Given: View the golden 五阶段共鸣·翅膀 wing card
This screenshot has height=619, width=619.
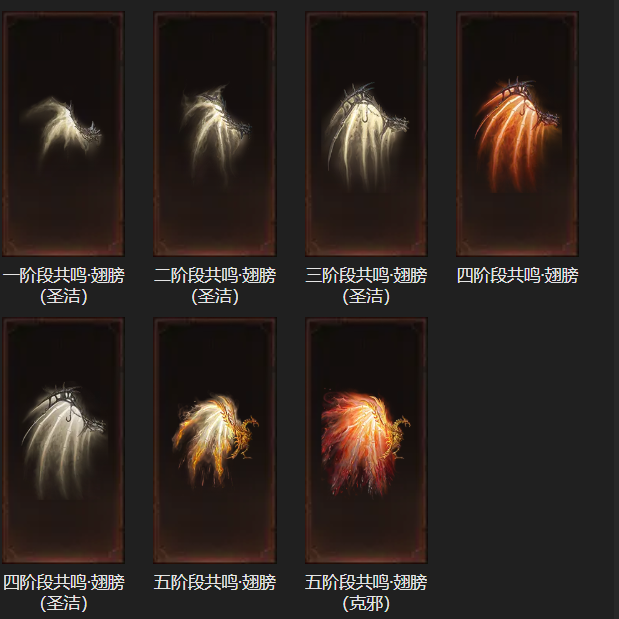Looking at the screenshot, I should (215, 440).
